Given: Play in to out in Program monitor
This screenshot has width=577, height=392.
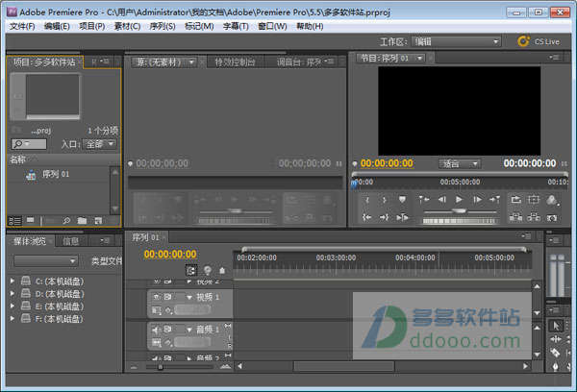Looking at the screenshot, I should (x=402, y=217).
